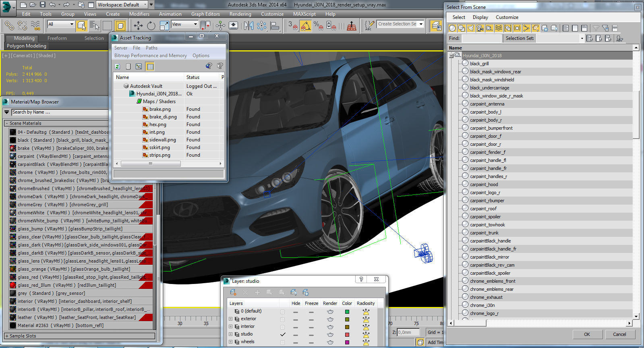Switch to Table View icon in Asset Tracking
This screenshot has width=644, height=348.
(150, 66)
